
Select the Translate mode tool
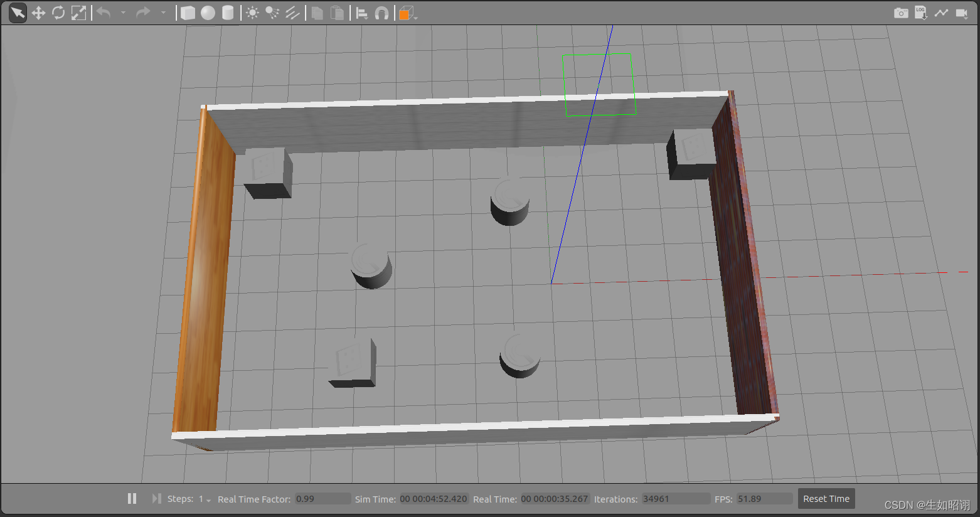pos(38,13)
